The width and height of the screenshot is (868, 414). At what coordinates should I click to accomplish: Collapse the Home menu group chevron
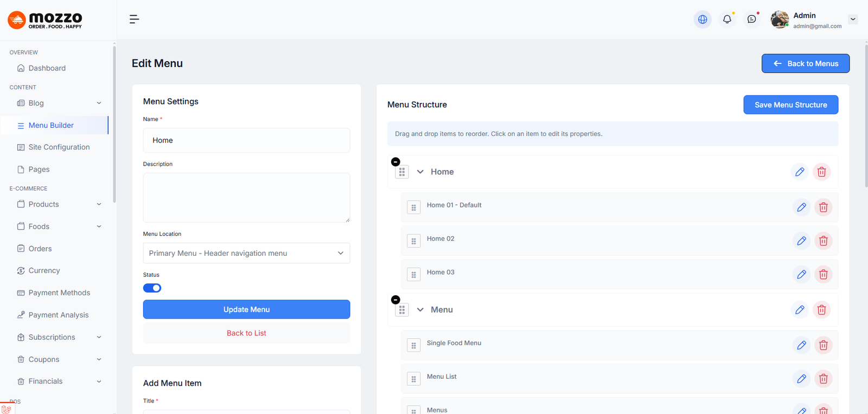click(420, 172)
